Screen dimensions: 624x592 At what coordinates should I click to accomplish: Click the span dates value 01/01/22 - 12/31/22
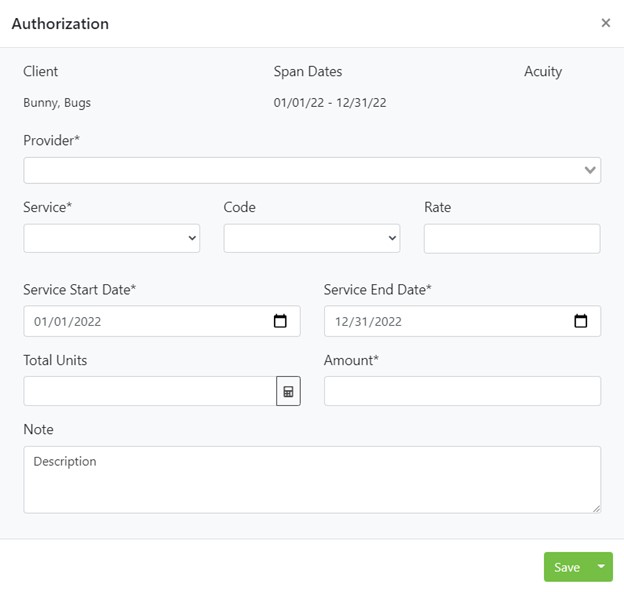click(330, 102)
